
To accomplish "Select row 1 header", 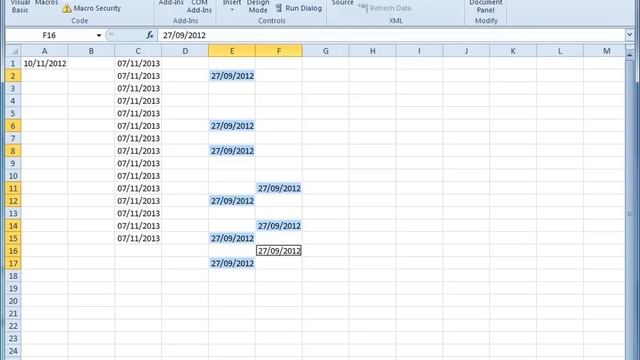I will (13, 63).
